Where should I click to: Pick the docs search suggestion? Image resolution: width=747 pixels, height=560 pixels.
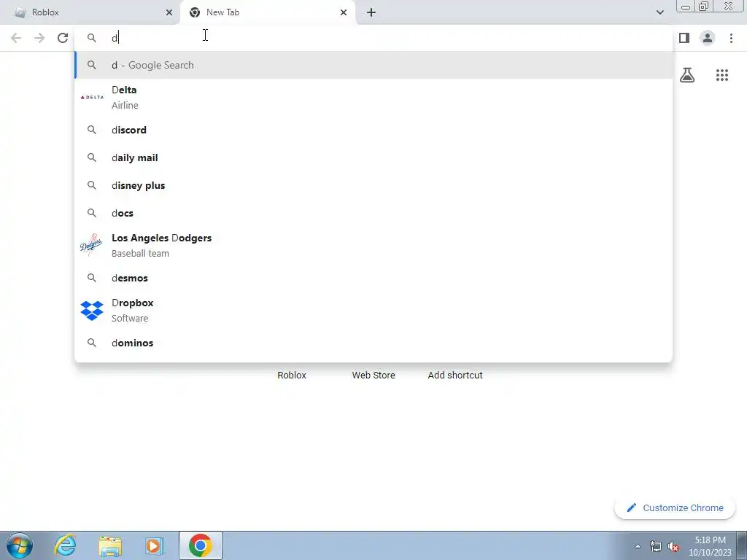coord(373,213)
